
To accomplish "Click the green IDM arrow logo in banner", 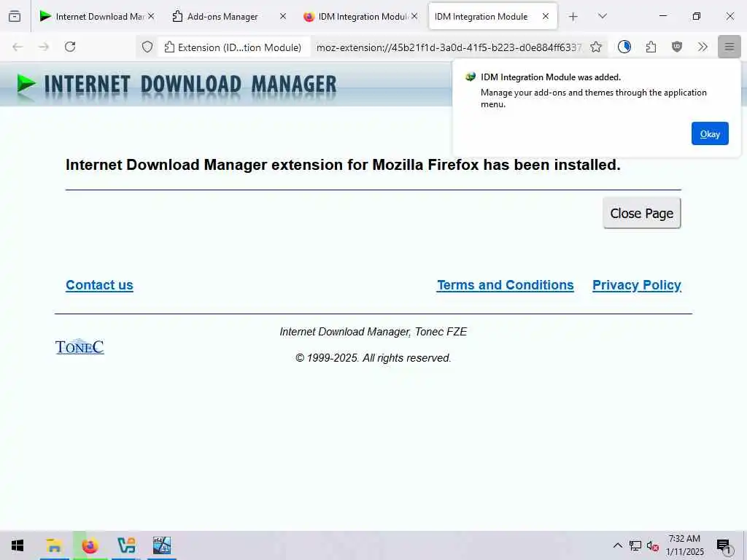I will coord(26,85).
